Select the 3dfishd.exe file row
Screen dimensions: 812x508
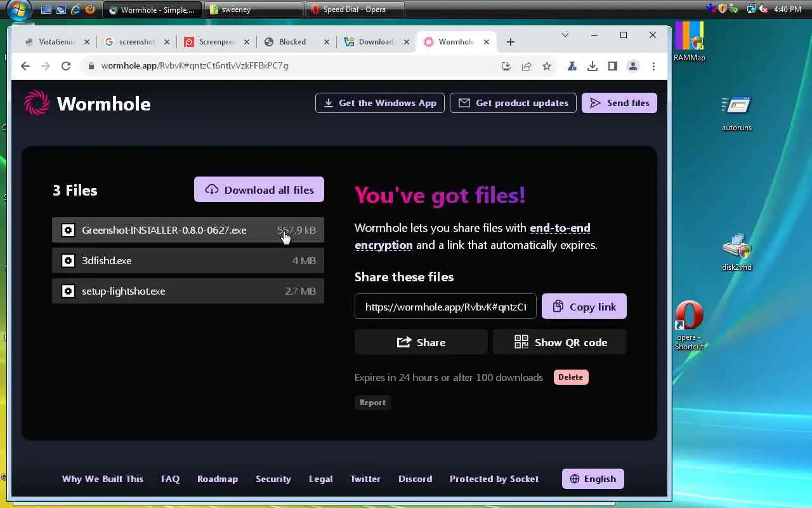[x=188, y=260]
